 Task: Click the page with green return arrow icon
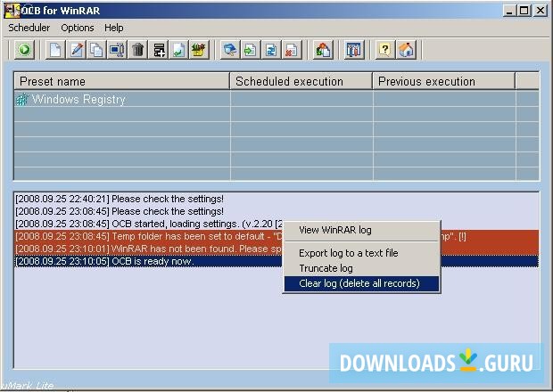pyautogui.click(x=178, y=50)
